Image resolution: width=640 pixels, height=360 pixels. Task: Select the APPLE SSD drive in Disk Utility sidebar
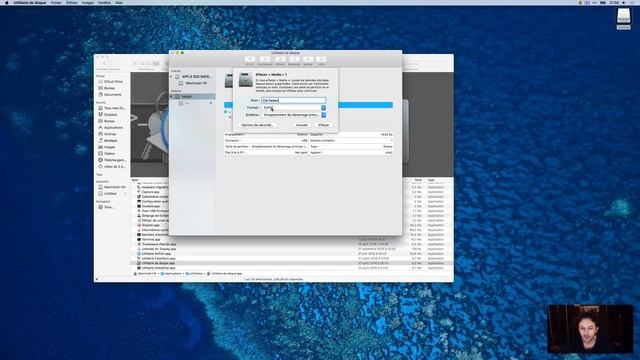(x=193, y=76)
